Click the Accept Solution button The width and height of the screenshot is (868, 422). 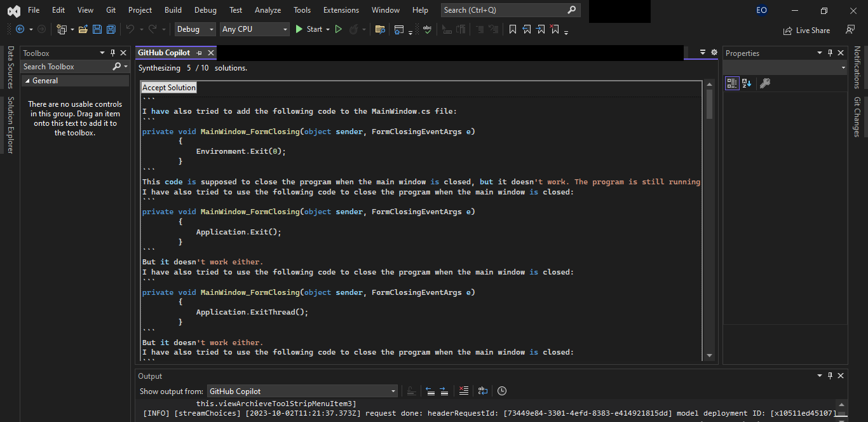[x=169, y=88]
